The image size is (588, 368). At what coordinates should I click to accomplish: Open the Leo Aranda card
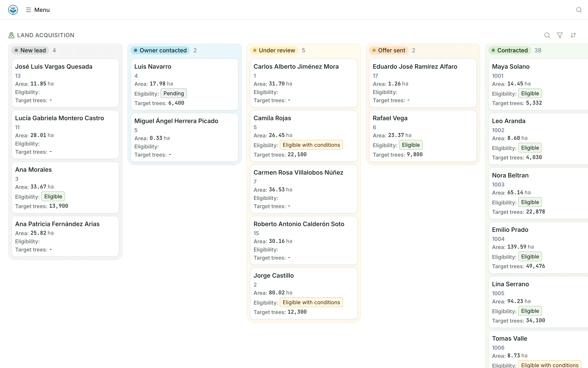tap(538, 139)
